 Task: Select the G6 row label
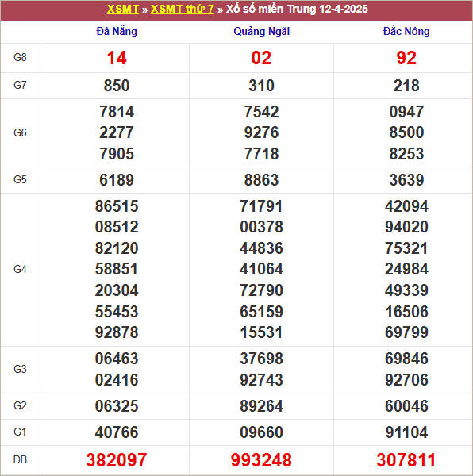(20, 132)
